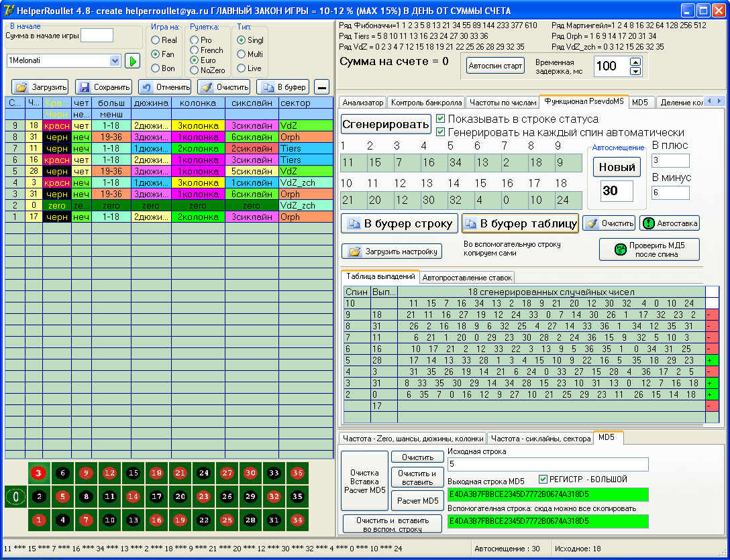The image size is (730, 560).
Task: Increase the delay value with up arrow
Action: coord(635,62)
